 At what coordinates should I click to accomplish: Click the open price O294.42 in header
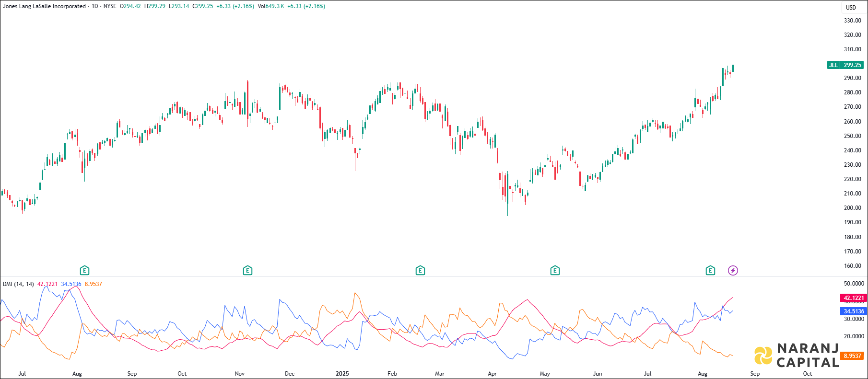(x=130, y=6)
